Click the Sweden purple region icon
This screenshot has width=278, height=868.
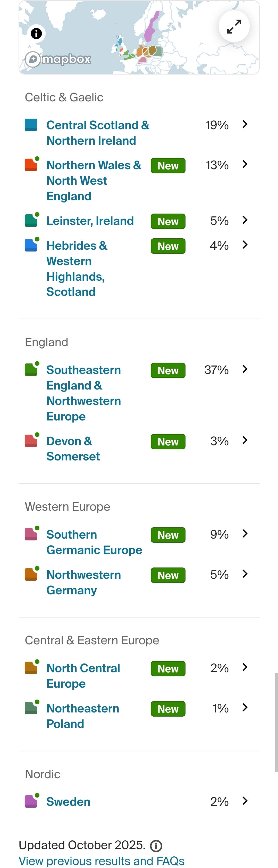[x=31, y=801]
